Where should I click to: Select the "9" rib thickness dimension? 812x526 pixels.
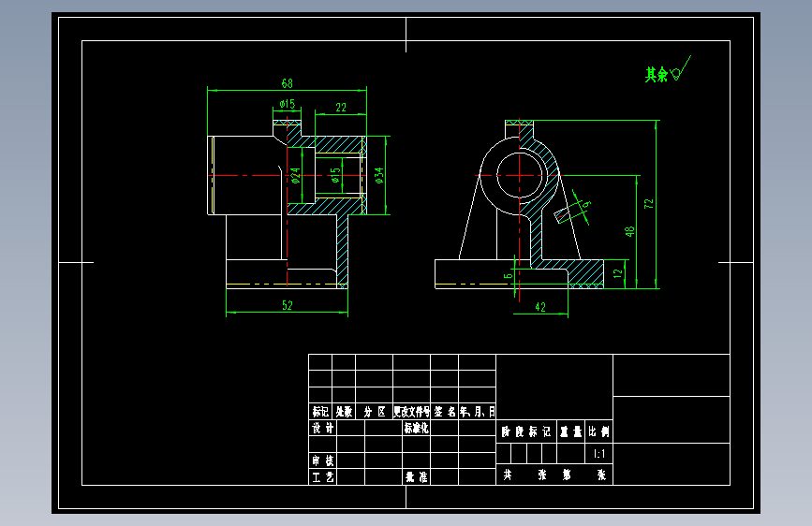[586, 204]
